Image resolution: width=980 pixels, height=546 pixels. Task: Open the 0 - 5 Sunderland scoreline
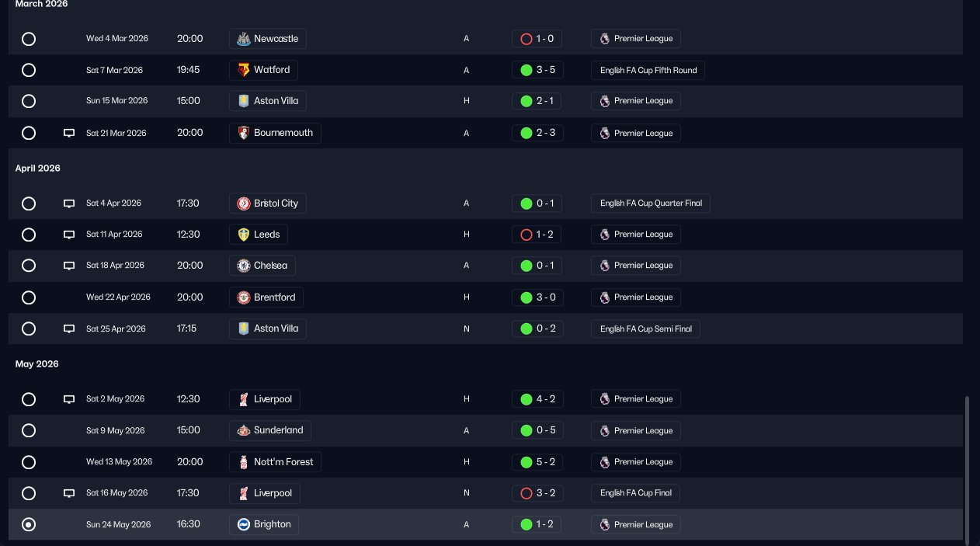pyautogui.click(x=537, y=430)
